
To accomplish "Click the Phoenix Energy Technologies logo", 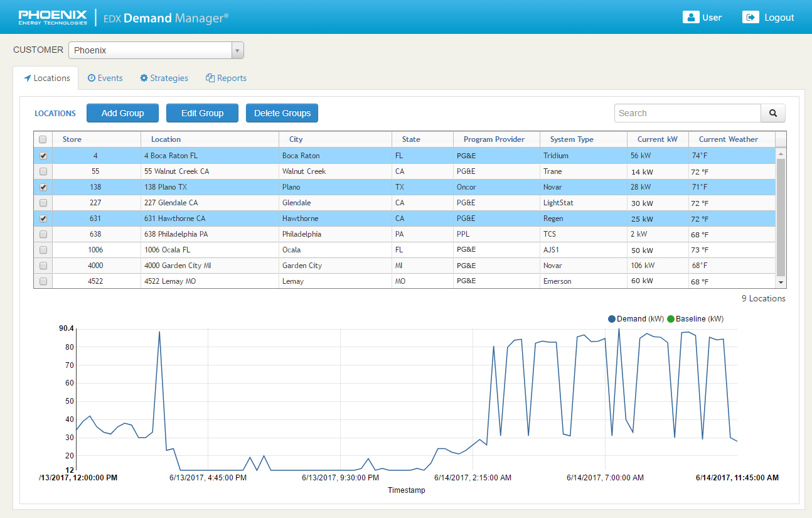I will tap(53, 18).
